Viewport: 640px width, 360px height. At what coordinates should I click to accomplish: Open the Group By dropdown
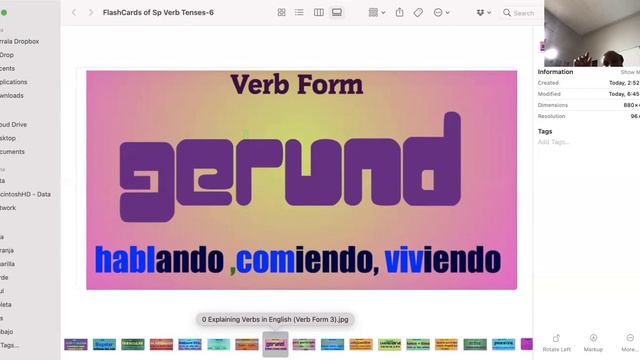click(x=377, y=13)
